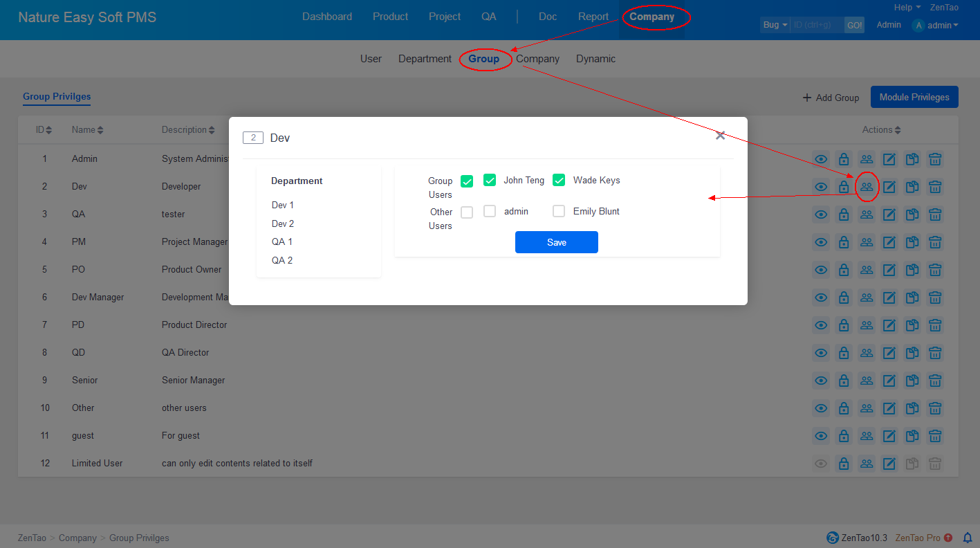The image size is (980, 548).
Task: Open the Help dropdown menu
Action: click(907, 8)
